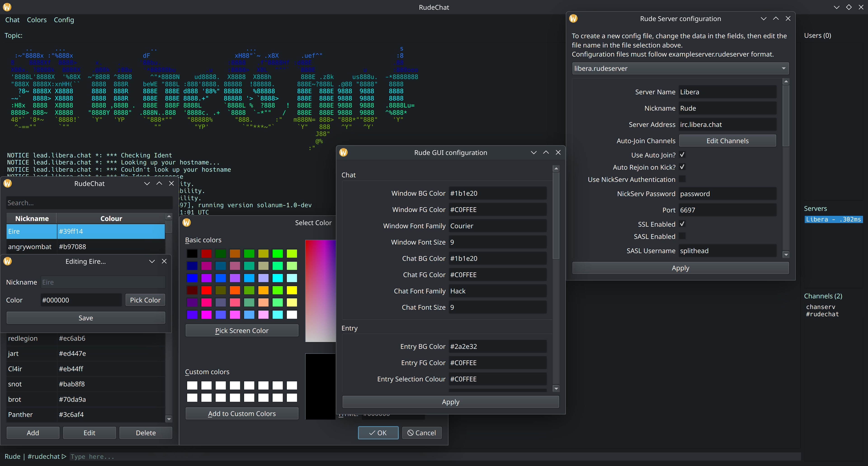Click the logo icon in Rude GUI configuration titlebar
This screenshot has height=466, width=868.
coord(343,152)
